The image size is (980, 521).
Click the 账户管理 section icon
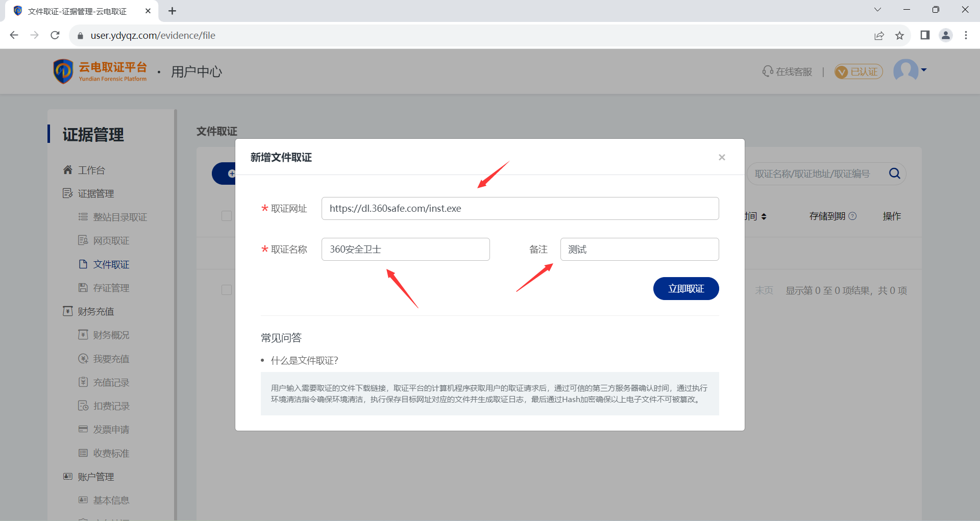[x=68, y=476]
